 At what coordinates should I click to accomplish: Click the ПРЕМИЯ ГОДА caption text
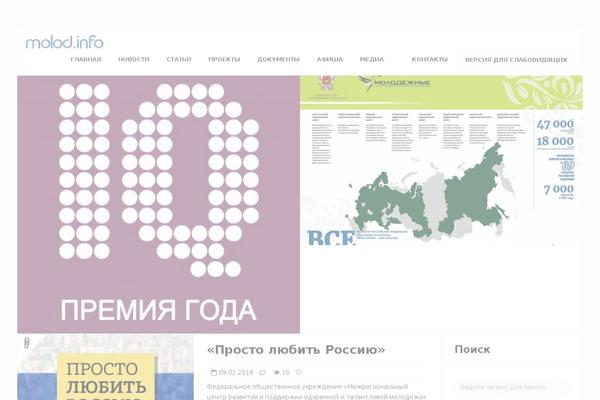[158, 310]
